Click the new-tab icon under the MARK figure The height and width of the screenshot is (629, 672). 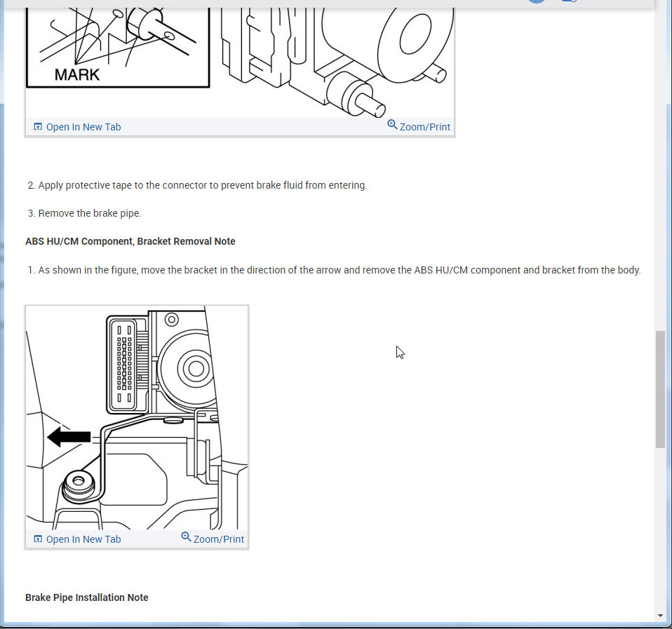(x=38, y=127)
